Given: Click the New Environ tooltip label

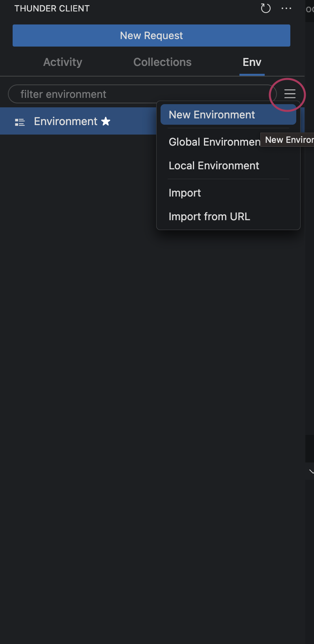Looking at the screenshot, I should tap(288, 140).
